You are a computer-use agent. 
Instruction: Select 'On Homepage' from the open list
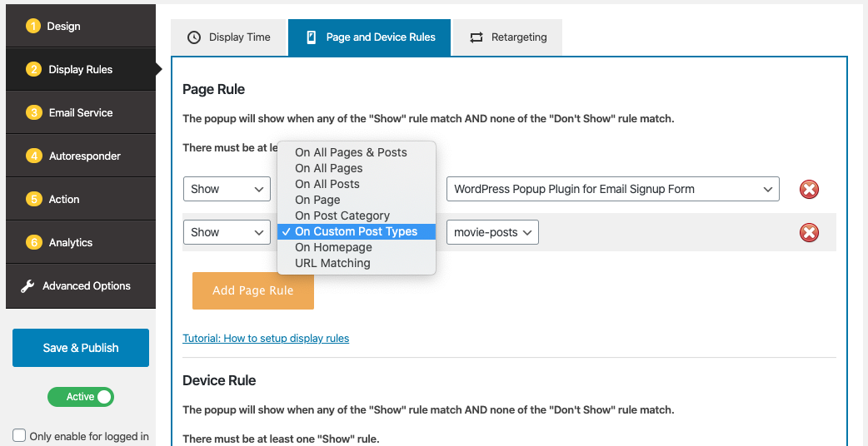(333, 247)
